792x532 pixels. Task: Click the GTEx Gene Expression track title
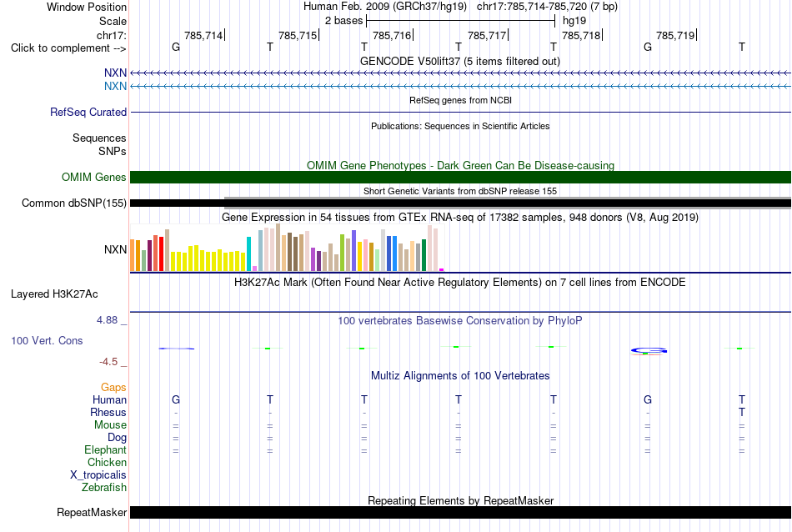click(460, 218)
